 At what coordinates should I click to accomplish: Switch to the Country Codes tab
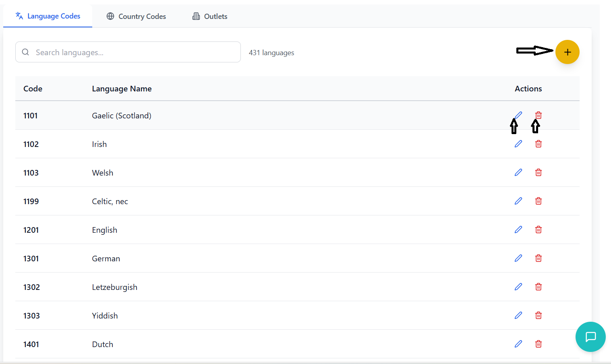tap(136, 17)
